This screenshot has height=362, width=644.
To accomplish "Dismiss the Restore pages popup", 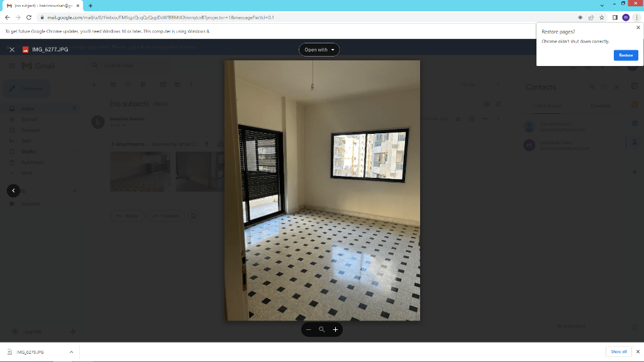I will coord(638,28).
